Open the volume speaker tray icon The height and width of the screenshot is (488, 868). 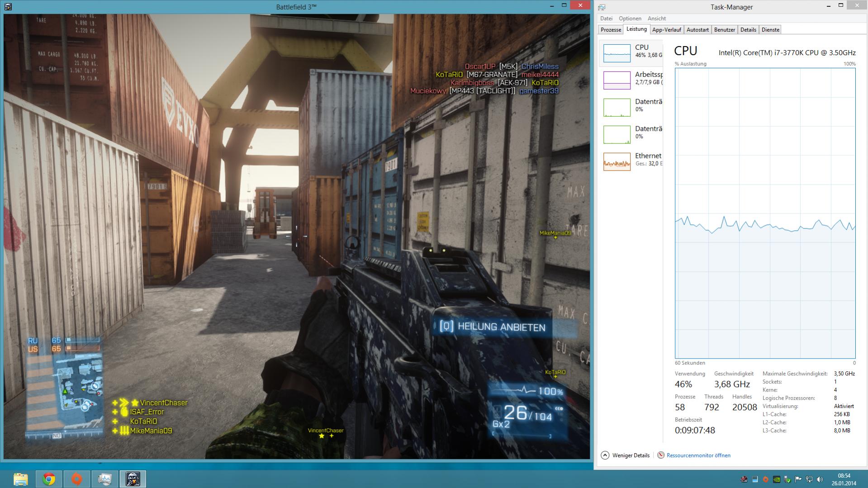click(x=820, y=479)
